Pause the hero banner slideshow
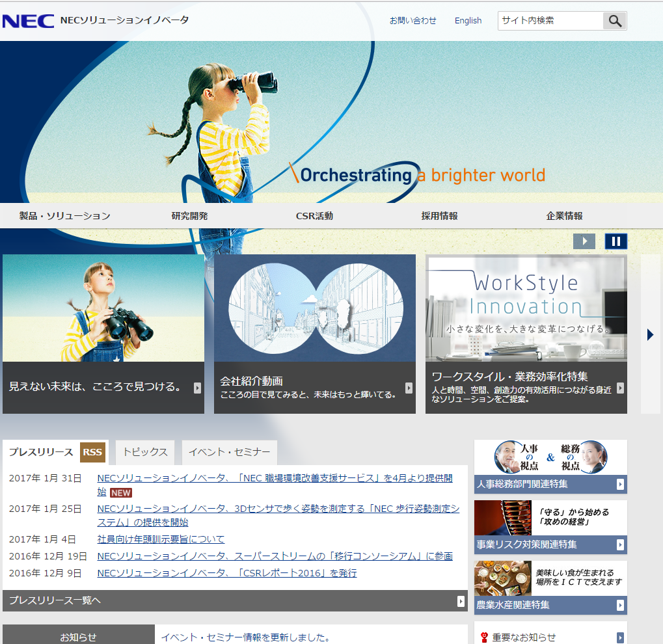 pos(616,241)
